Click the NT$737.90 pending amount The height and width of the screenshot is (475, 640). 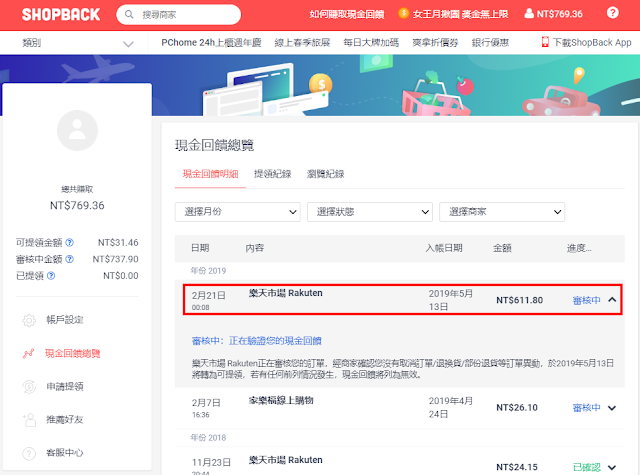(116, 259)
